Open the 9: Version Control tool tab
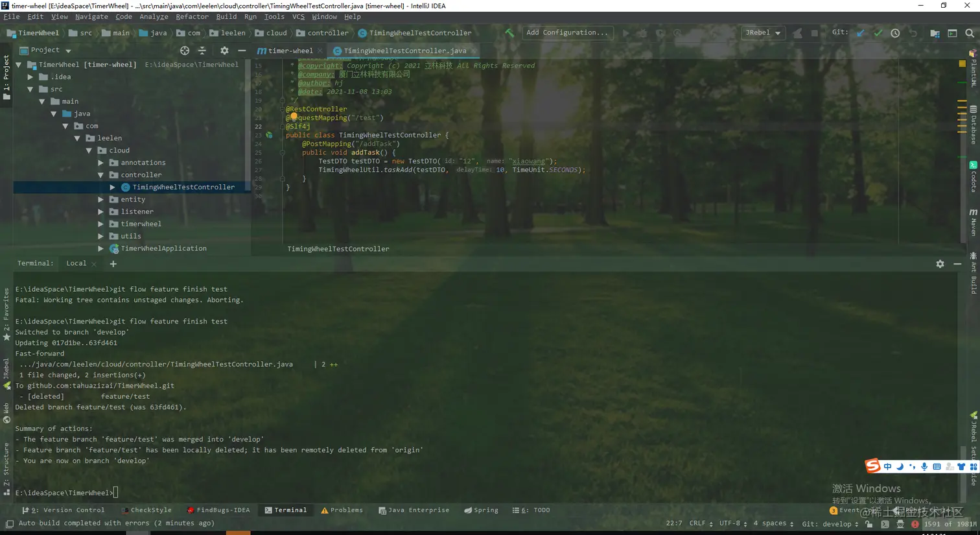The height and width of the screenshot is (535, 980). [x=63, y=510]
